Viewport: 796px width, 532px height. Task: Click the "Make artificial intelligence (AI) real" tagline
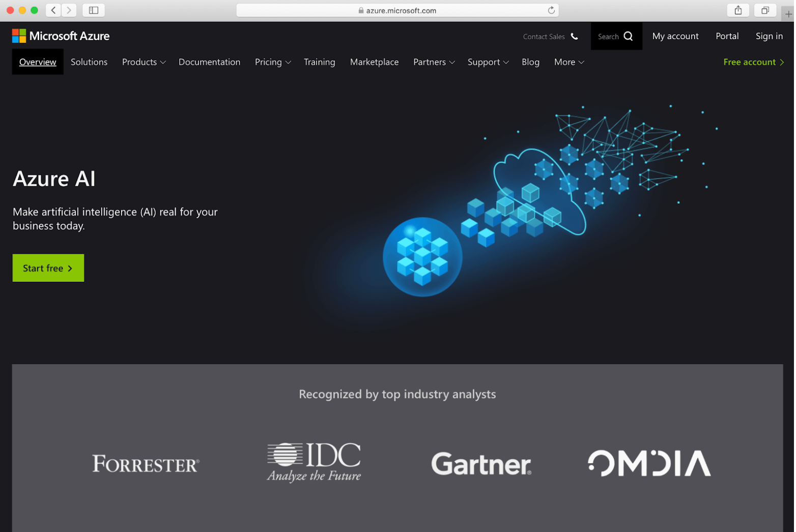pos(116,219)
